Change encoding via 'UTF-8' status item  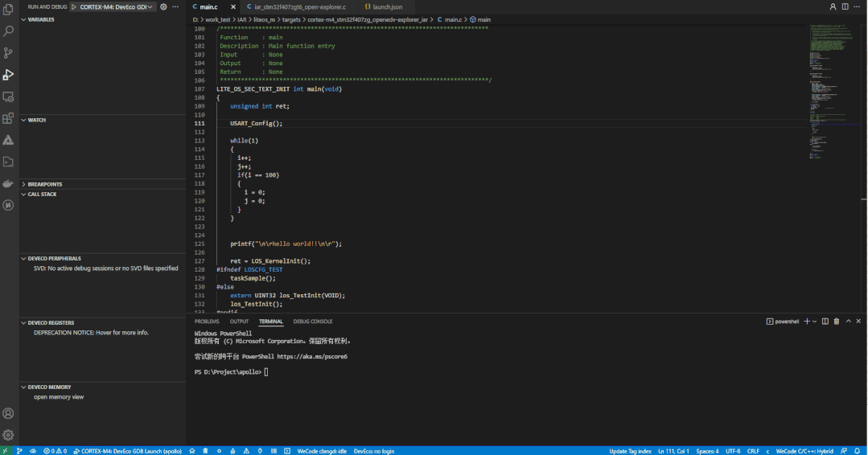(x=732, y=451)
